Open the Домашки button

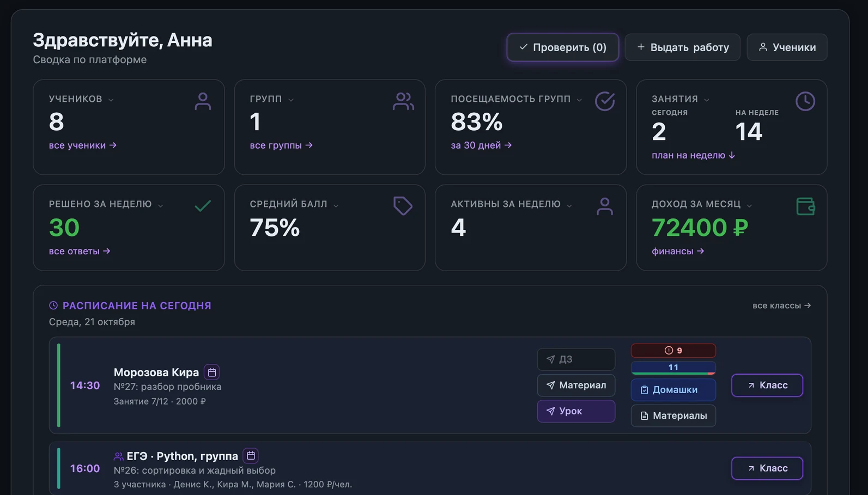click(673, 390)
